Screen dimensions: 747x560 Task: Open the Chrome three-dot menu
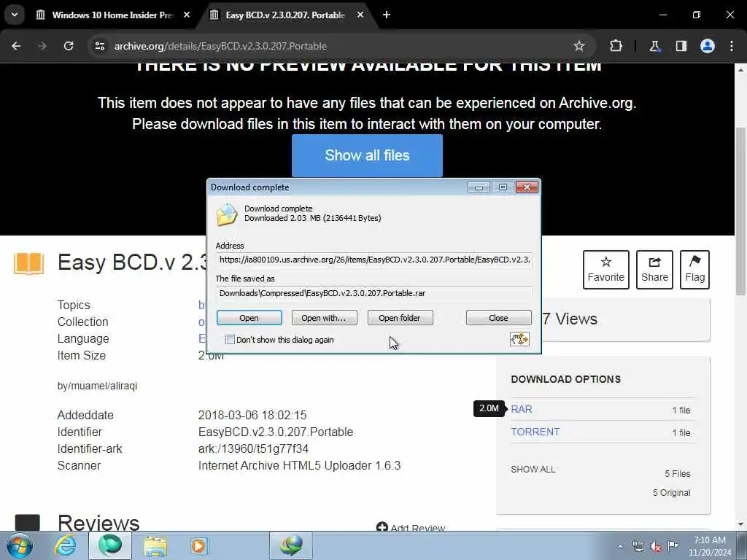[x=732, y=46]
